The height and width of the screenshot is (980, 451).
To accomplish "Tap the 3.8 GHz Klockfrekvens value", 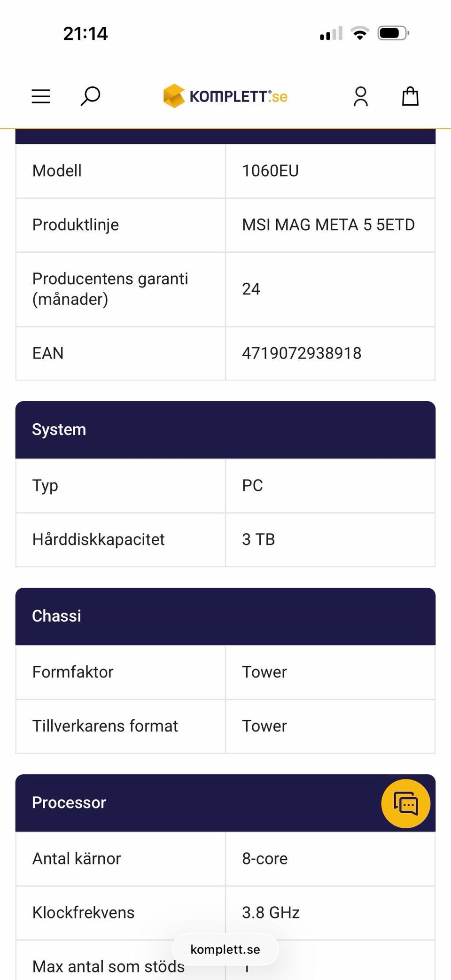I will tap(271, 912).
